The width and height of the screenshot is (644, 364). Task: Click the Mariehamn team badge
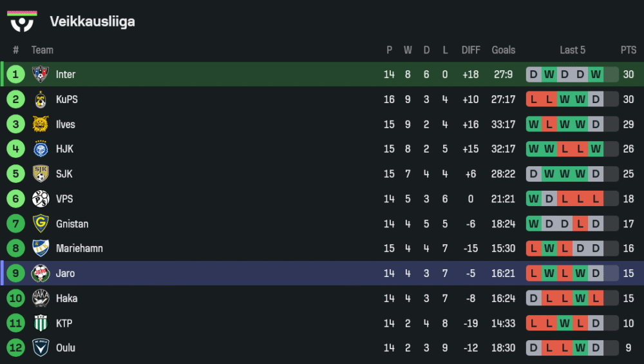pos(41,249)
